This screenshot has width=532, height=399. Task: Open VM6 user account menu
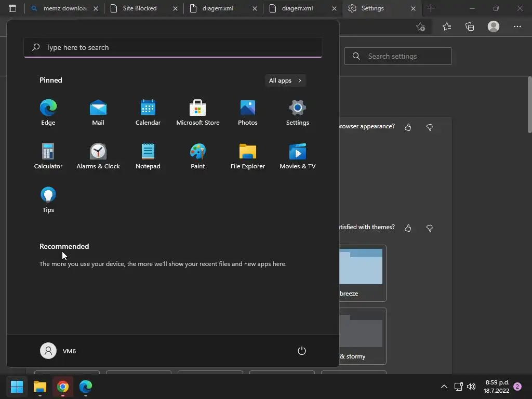click(58, 351)
